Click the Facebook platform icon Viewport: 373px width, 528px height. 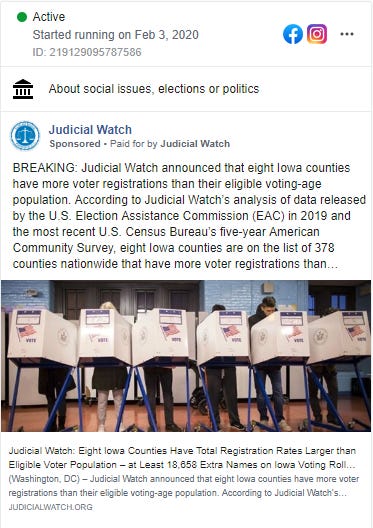[x=293, y=34]
